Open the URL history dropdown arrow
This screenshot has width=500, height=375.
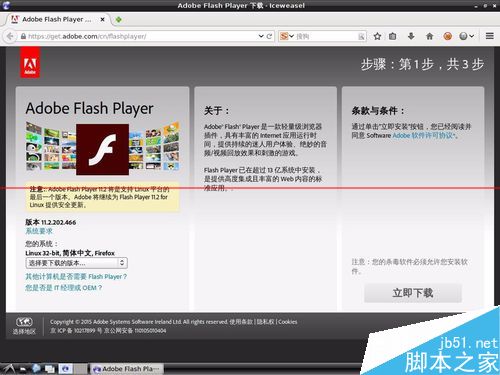(261, 36)
